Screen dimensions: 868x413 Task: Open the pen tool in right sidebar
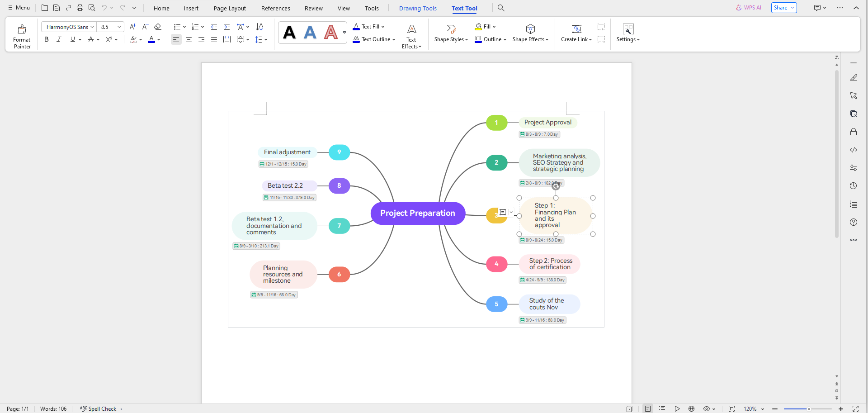[854, 78]
